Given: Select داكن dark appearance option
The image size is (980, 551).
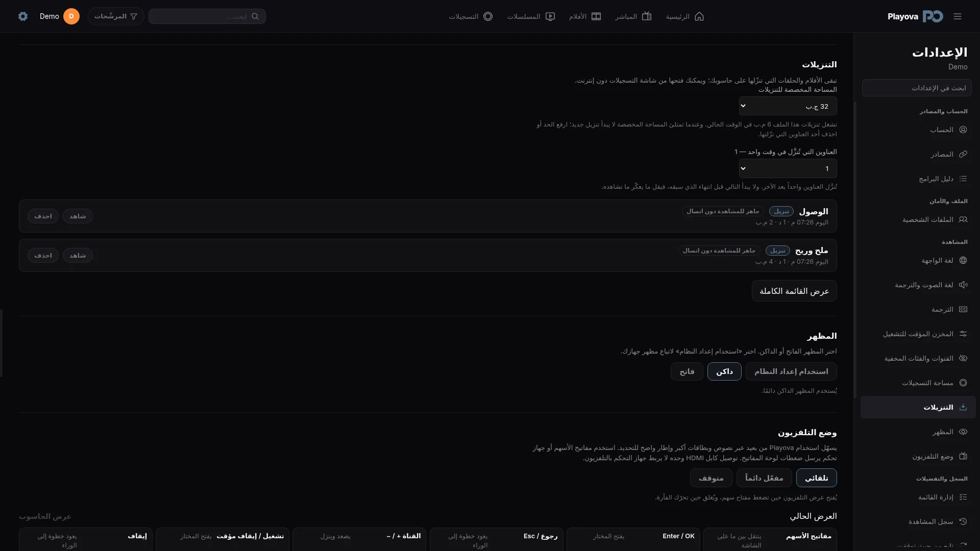Looking at the screenshot, I should [724, 371].
